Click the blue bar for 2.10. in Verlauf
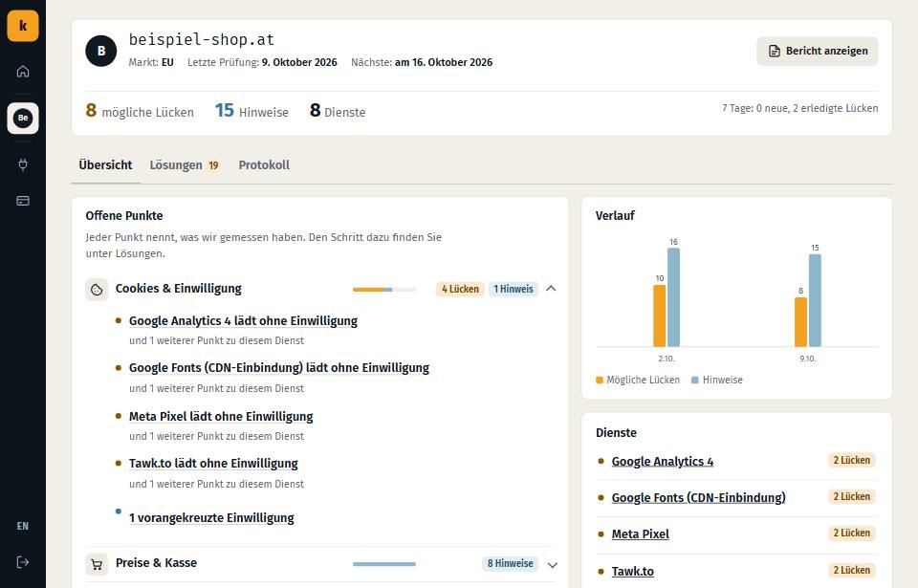Viewport: 918px width, 588px height. click(x=674, y=297)
